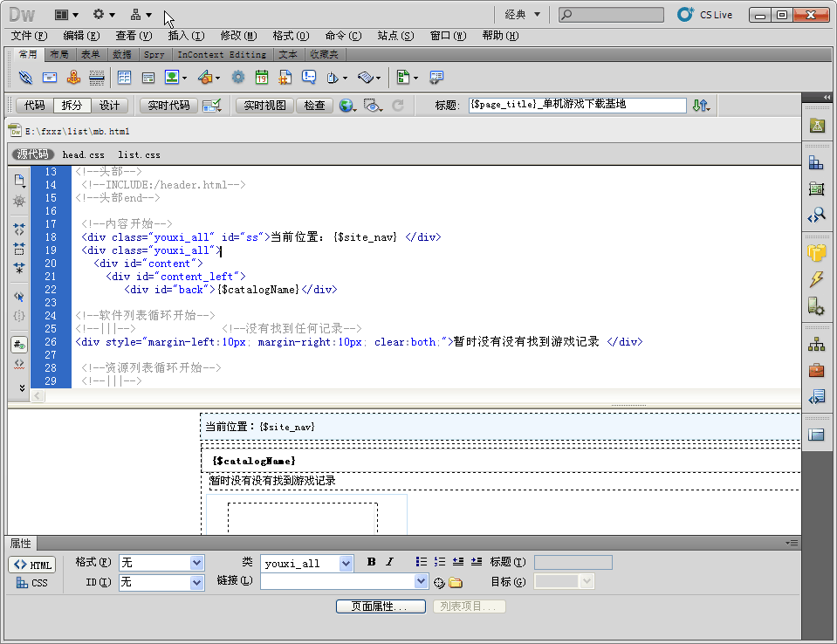Click the 页面属性 button
The image size is (837, 644).
[x=381, y=606]
